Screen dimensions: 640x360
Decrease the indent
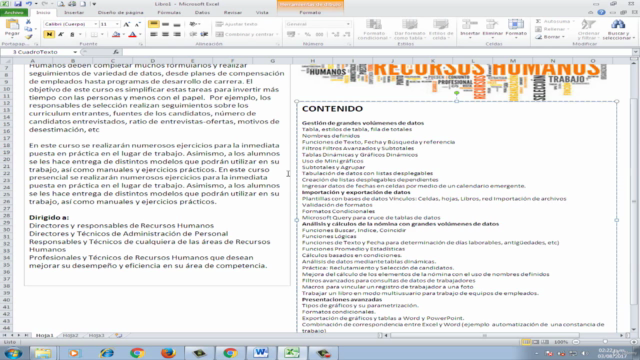[193, 35]
